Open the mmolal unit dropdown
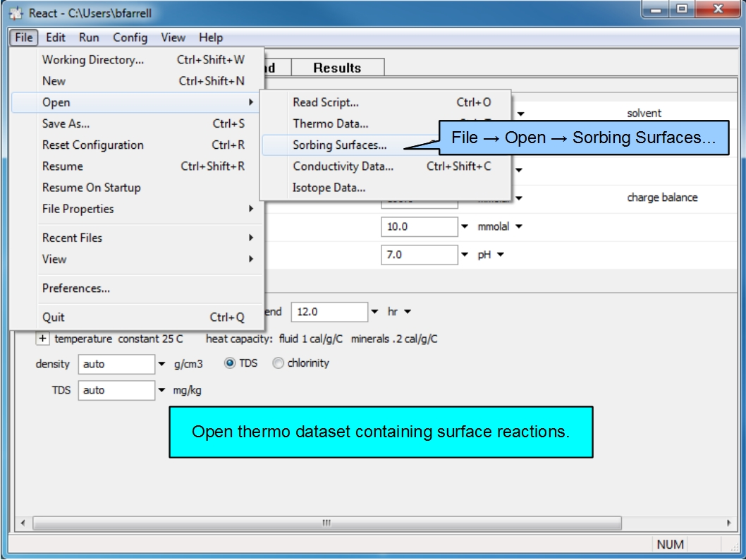 coord(518,226)
